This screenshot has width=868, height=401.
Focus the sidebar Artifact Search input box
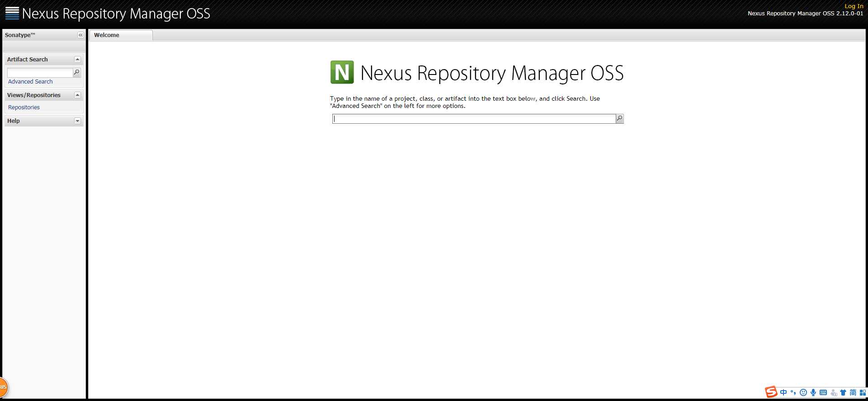[40, 72]
